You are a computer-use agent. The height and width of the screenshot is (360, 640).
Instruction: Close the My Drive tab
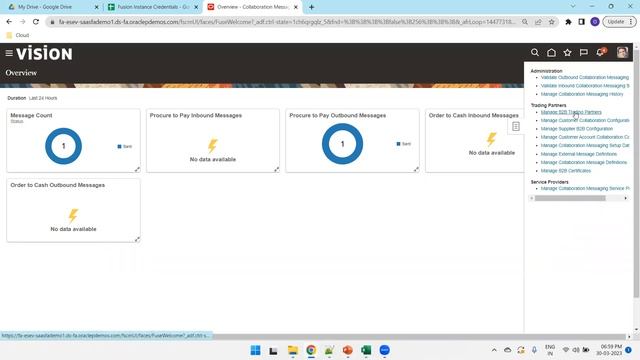coord(97,7)
